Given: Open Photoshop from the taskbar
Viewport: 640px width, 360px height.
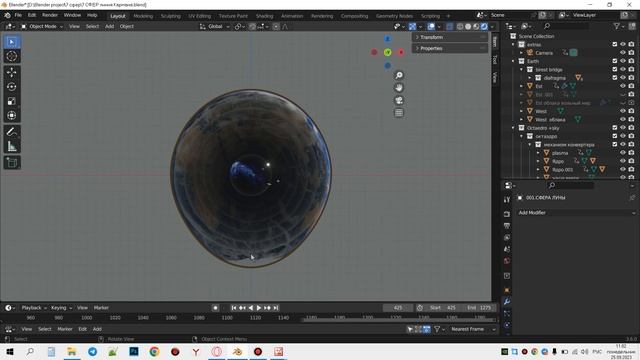Looking at the screenshot, I should 134,351.
